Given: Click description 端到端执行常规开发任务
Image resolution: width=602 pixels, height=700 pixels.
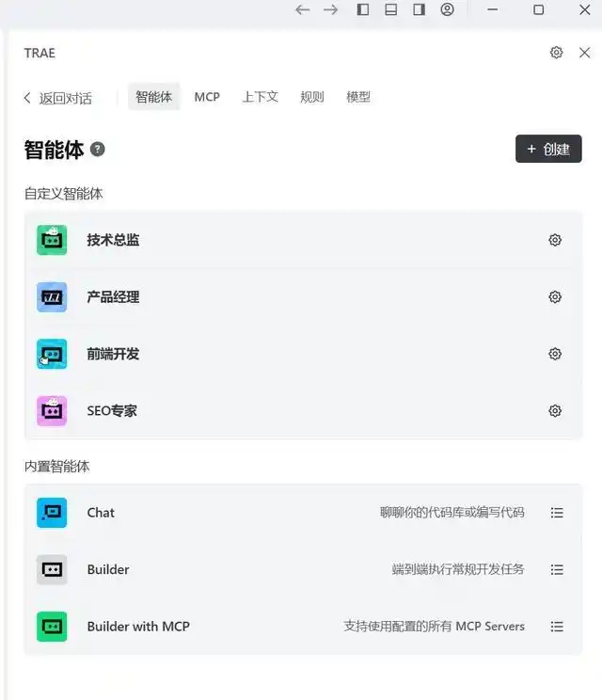Looking at the screenshot, I should (458, 569).
